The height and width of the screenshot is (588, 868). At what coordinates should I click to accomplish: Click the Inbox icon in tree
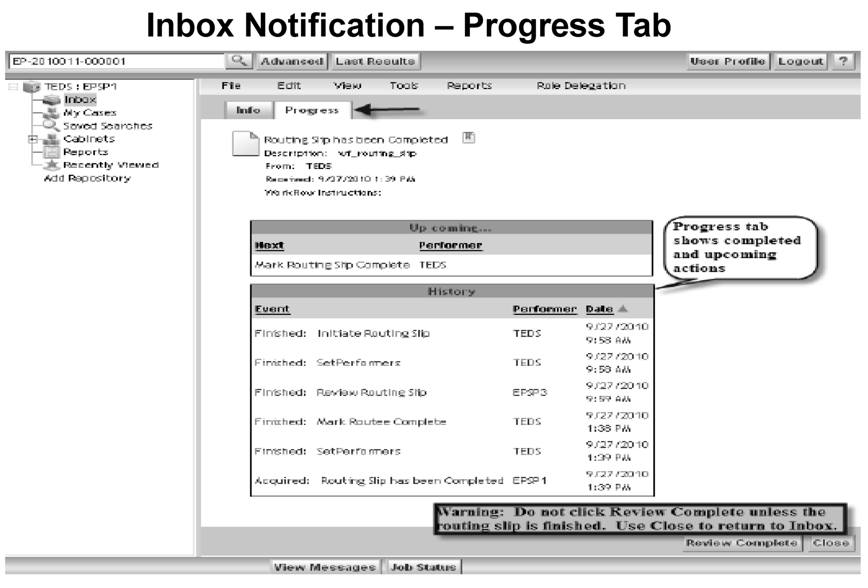pos(51,100)
